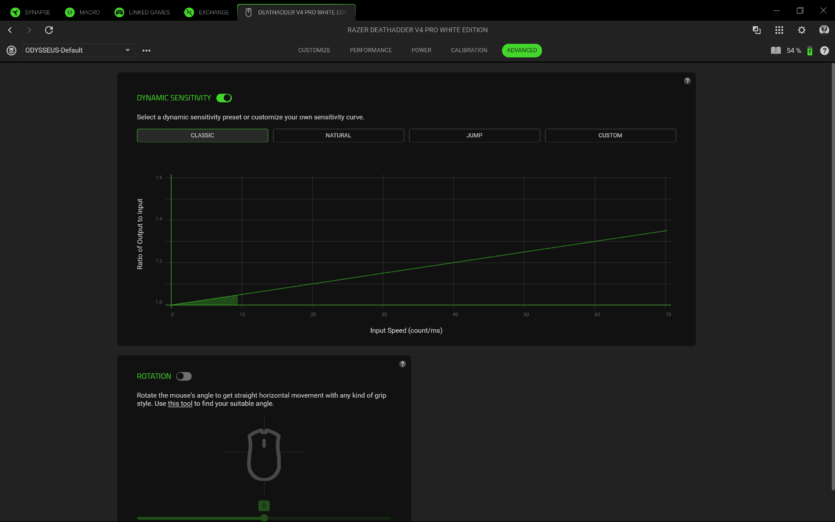Screen dimensions: 835x522
Task: Open the Synapse tab
Action: pyautogui.click(x=30, y=12)
